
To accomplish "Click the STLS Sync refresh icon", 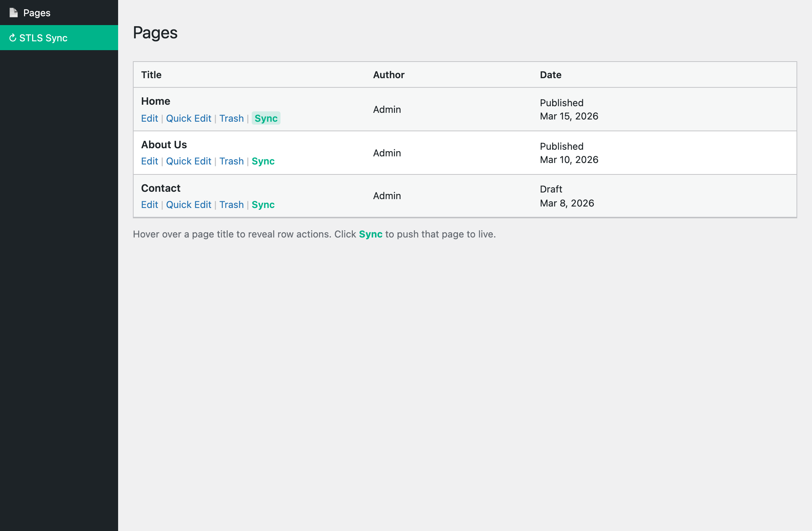I will pyautogui.click(x=13, y=38).
